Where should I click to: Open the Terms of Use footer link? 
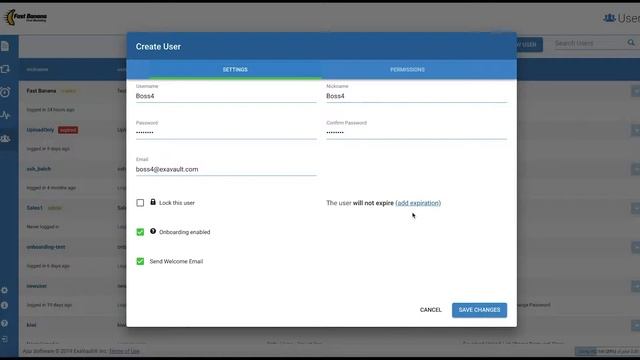click(124, 351)
